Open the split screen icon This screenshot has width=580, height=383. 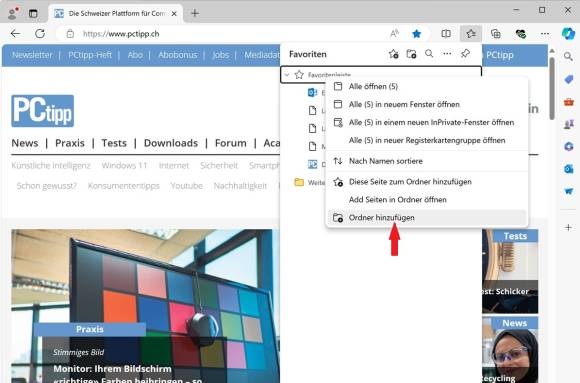[446, 34]
